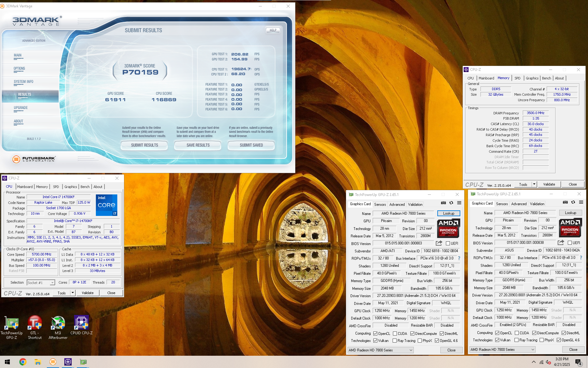Viewport: 588px width, 368px height.
Task: Click Intel Core i7 badge in CPU-Z
Action: tap(107, 205)
